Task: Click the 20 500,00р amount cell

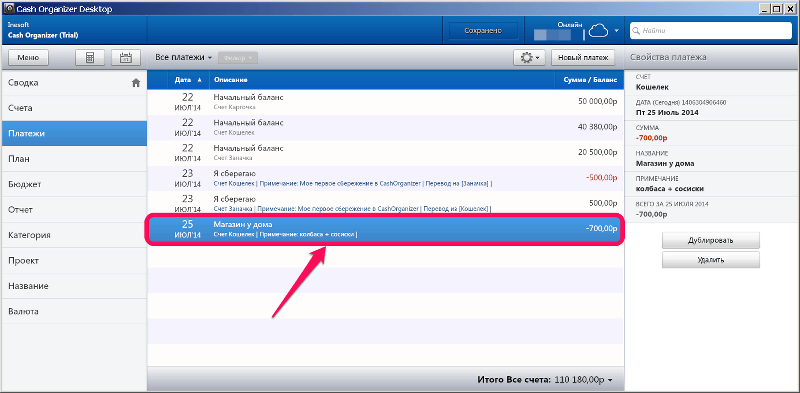Action: [597, 153]
